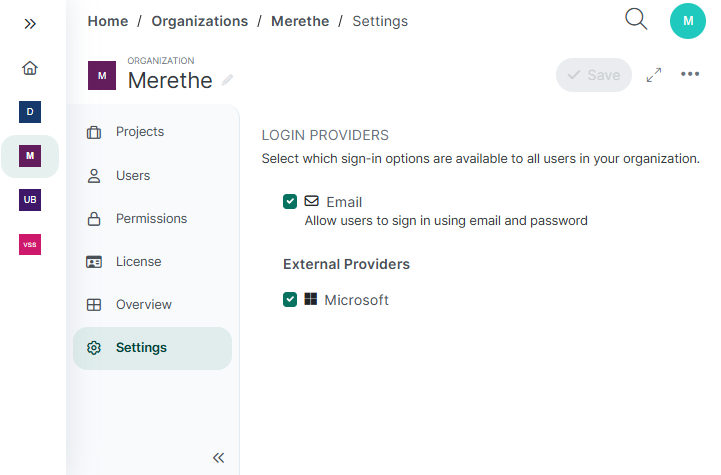Uncheck the Email sign-in checkbox
This screenshot has width=721, height=475.
(x=290, y=201)
